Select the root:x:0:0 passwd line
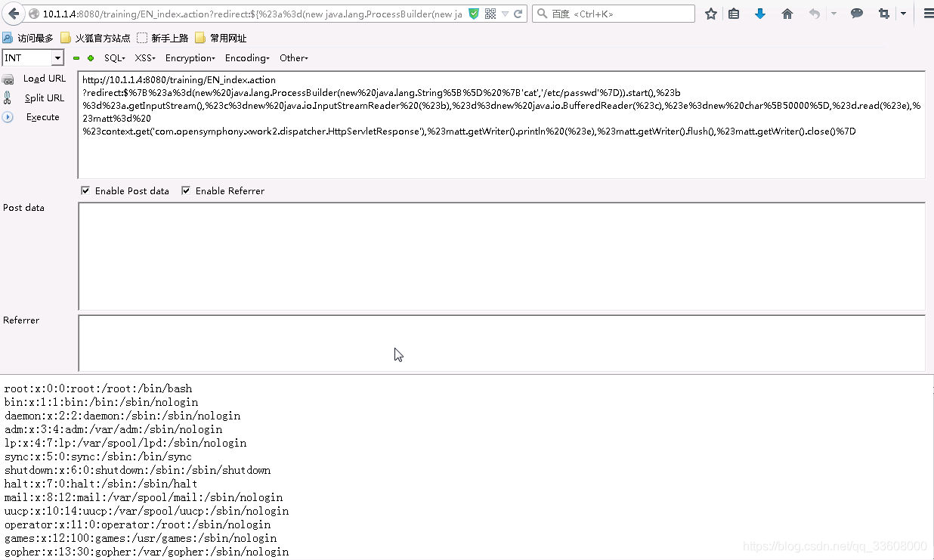 (x=98, y=389)
